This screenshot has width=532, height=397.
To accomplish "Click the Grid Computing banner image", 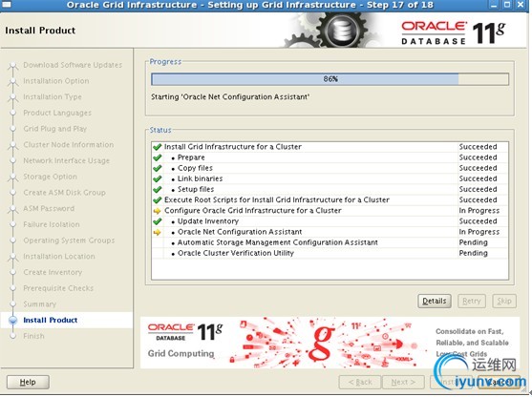I will point(330,343).
